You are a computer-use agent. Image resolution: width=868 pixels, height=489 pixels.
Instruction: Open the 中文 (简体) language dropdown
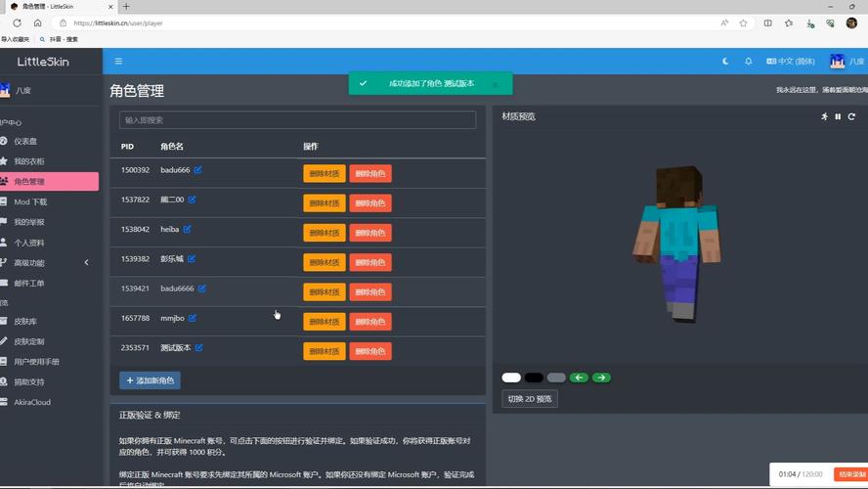[x=791, y=62]
